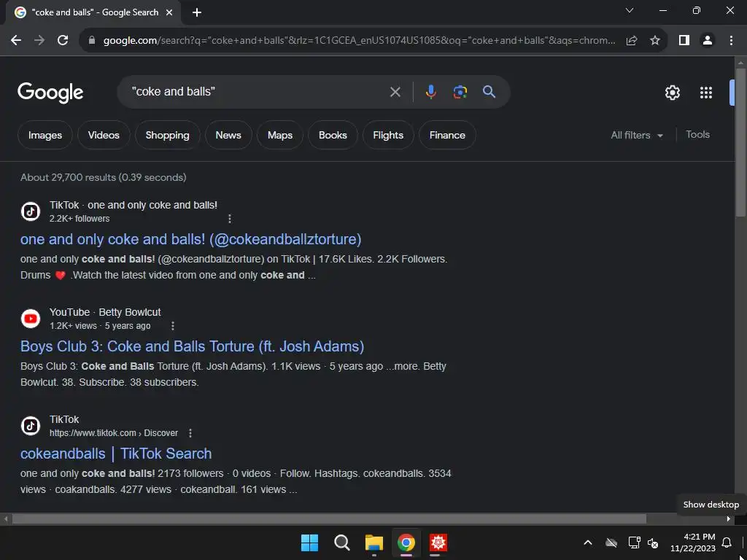Submit search with magnifier icon
Image resolution: width=747 pixels, height=560 pixels.
point(489,92)
